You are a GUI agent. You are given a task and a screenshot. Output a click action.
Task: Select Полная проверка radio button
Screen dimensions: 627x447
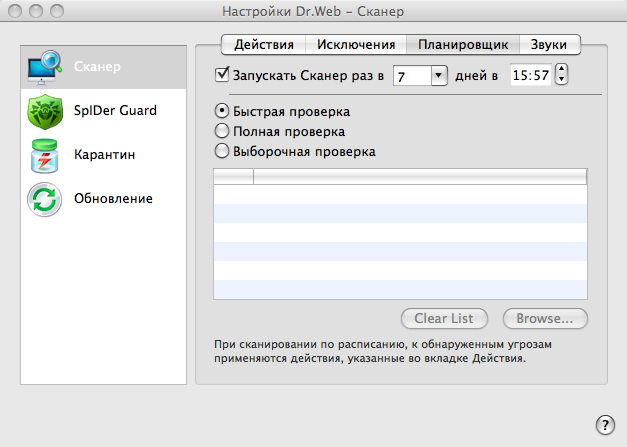pyautogui.click(x=222, y=131)
